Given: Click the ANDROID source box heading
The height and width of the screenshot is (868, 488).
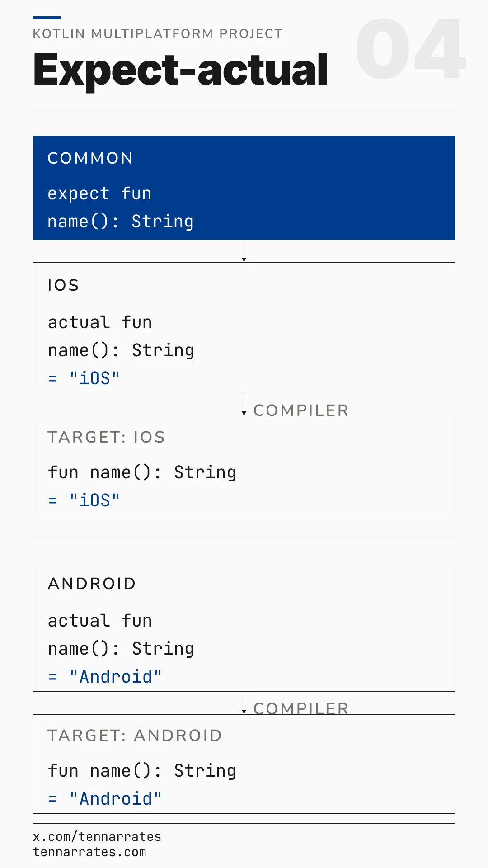Looking at the screenshot, I should point(92,584).
